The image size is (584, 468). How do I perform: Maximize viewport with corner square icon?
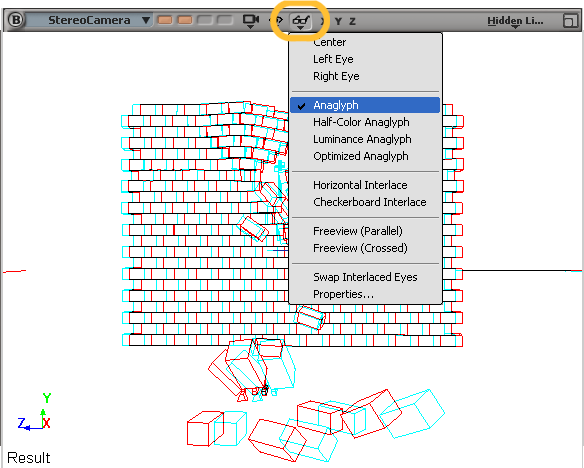tap(569, 20)
